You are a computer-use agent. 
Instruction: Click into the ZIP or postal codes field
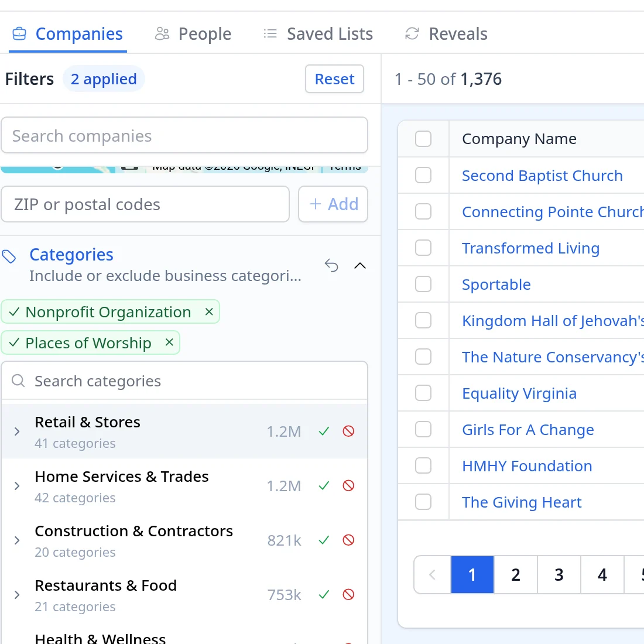coord(145,204)
